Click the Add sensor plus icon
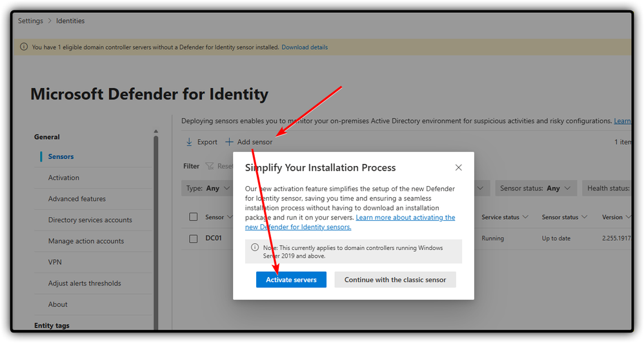Viewport: 644px width, 343px height. (x=229, y=142)
